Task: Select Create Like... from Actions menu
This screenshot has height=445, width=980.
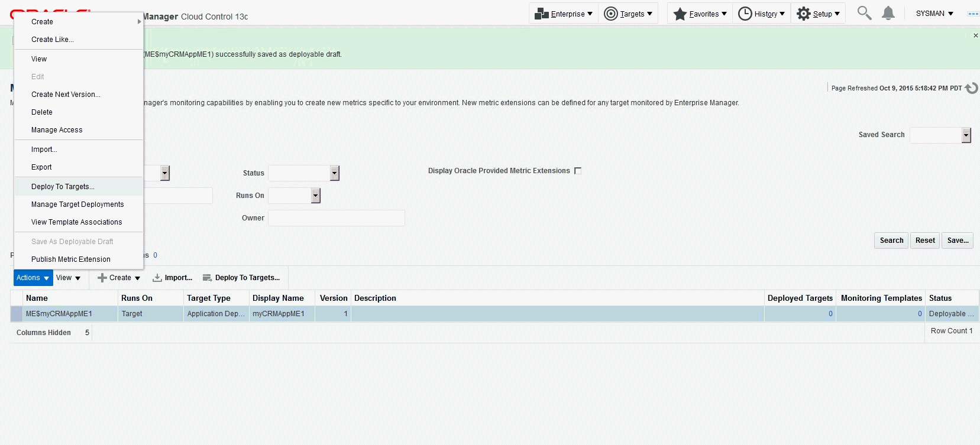Action: coord(79,40)
